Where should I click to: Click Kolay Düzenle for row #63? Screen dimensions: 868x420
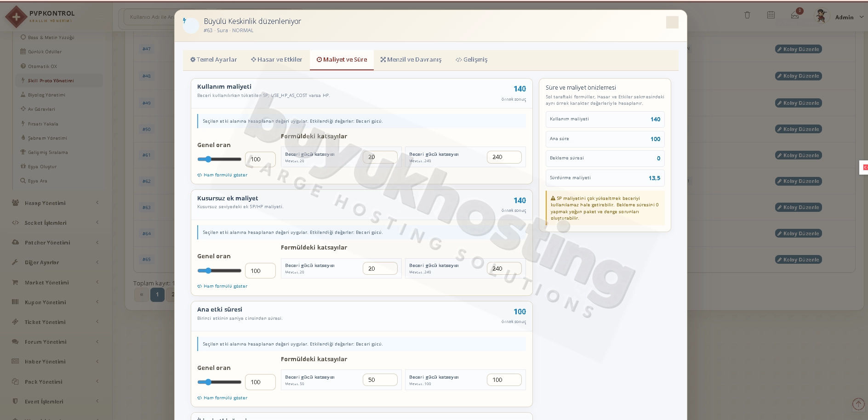tap(799, 207)
